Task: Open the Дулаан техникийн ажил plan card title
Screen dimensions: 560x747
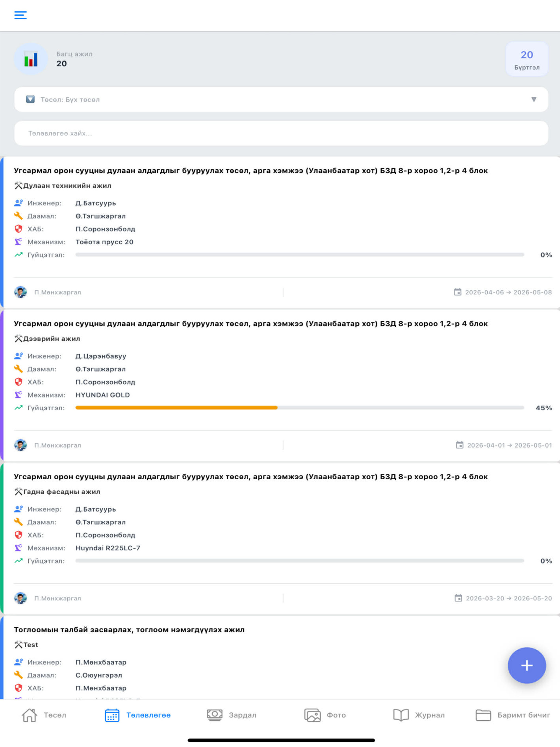Action: click(251, 170)
